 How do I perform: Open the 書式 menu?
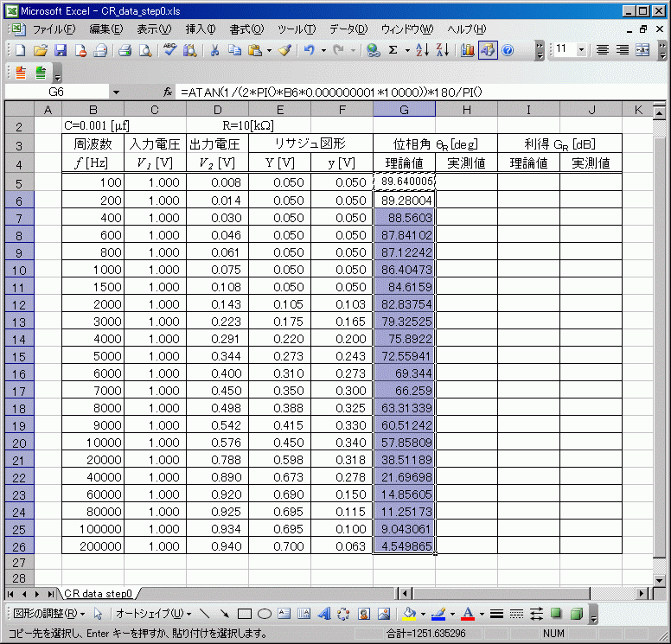[x=246, y=29]
